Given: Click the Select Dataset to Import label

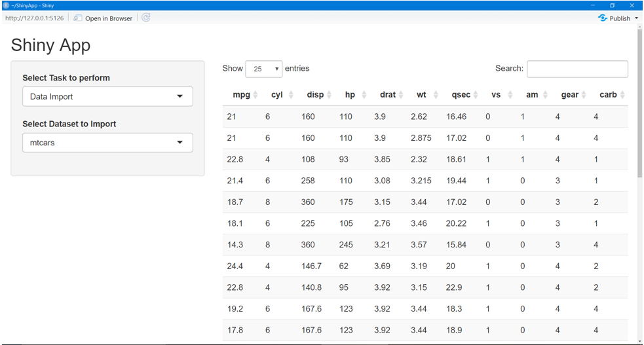Looking at the screenshot, I should coord(69,124).
